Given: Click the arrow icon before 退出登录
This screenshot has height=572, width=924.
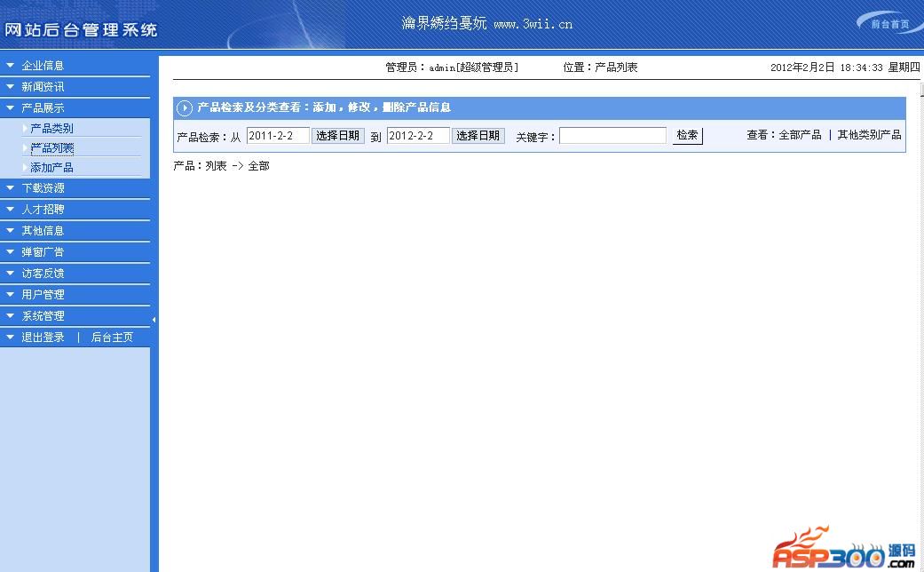Looking at the screenshot, I should pos(10,337).
